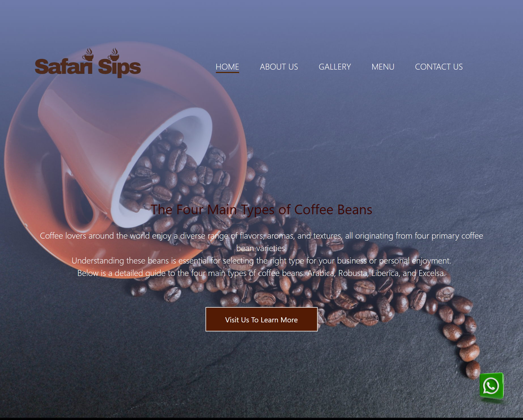
Task: Navigate to the GALLERY section
Action: coord(335,67)
